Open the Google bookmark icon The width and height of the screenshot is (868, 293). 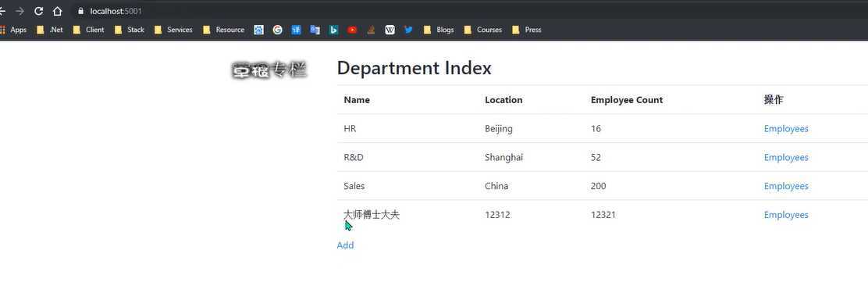[278, 30]
